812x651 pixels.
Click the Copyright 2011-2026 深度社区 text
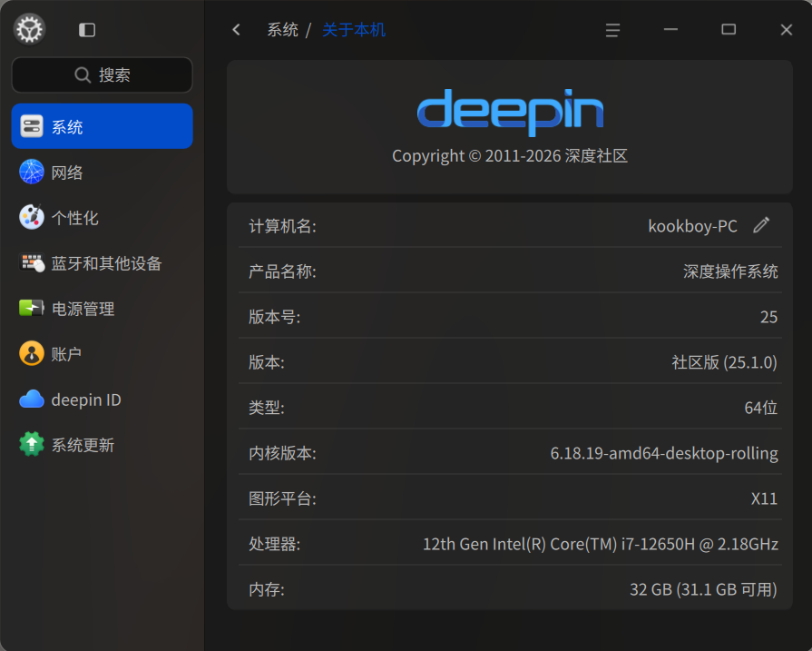[x=510, y=155]
